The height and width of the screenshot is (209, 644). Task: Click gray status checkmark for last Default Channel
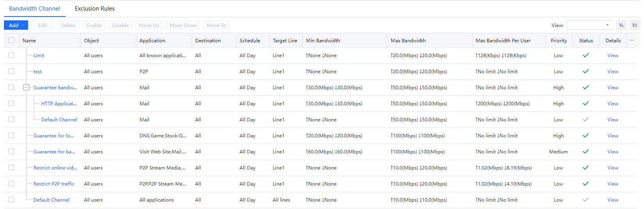585,200
